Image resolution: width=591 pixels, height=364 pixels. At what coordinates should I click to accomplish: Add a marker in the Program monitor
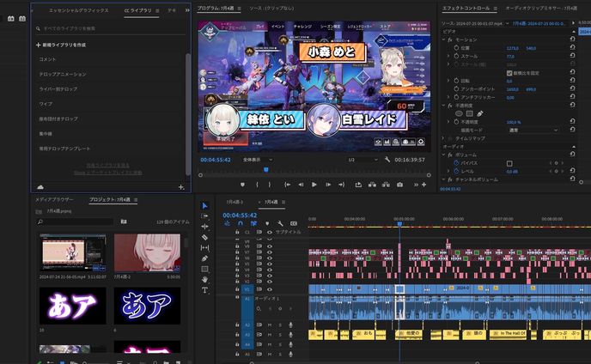[x=242, y=185]
